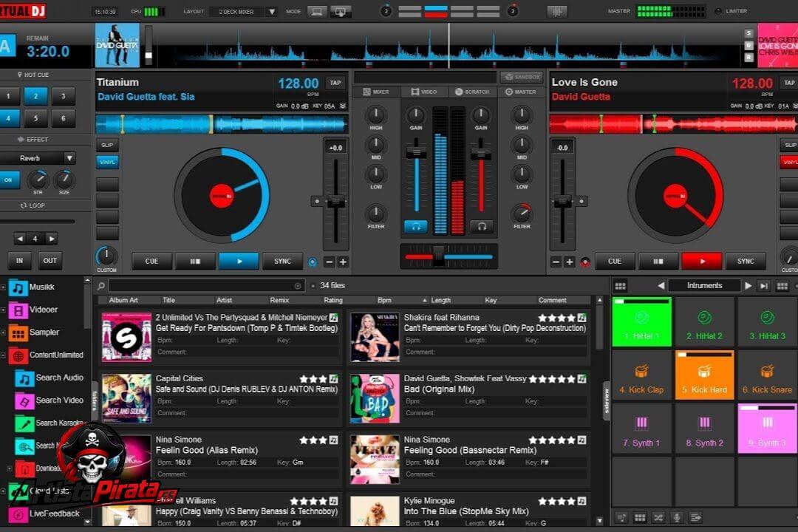Go to previous sampler bank arrow
This screenshot has height=532, width=798.
(661, 286)
